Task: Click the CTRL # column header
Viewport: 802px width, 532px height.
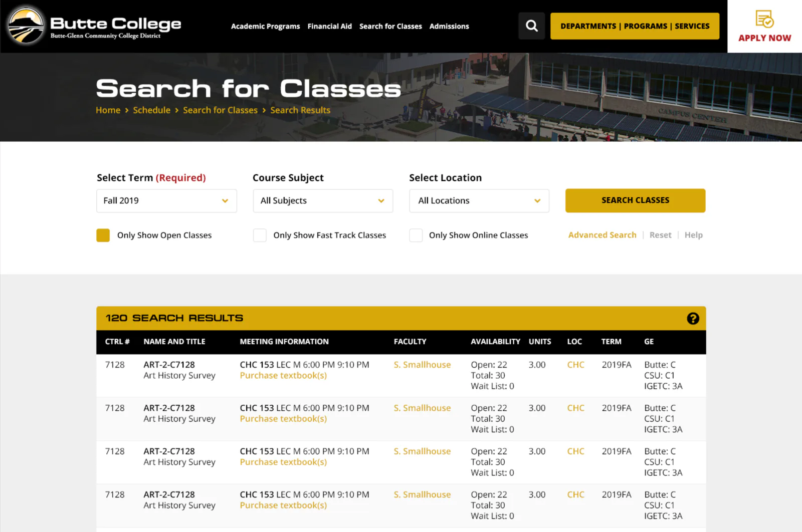Action: [x=117, y=342]
